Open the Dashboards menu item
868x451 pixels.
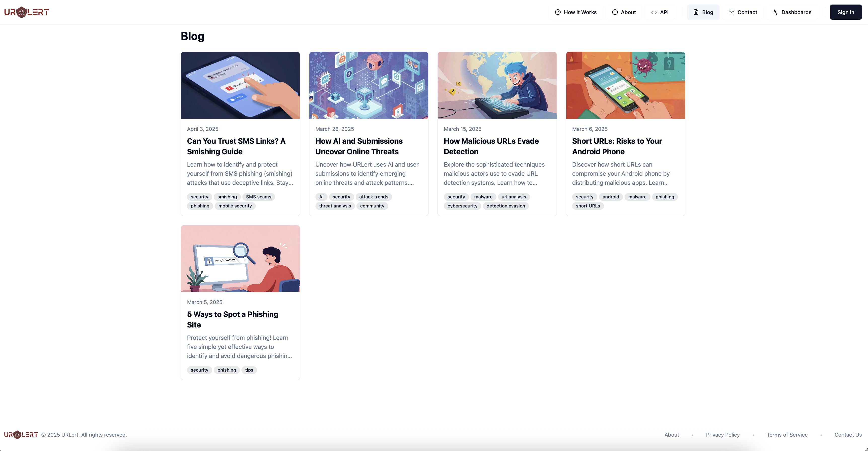[792, 12]
